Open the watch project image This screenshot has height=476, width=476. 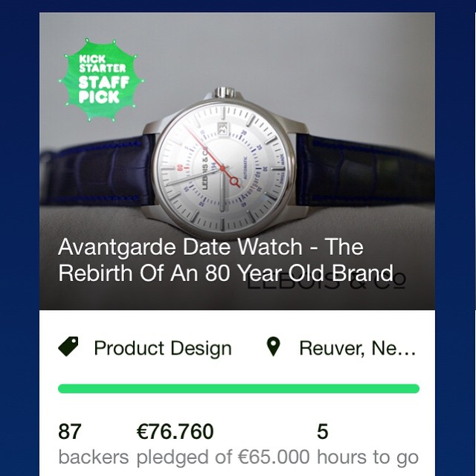(x=237, y=161)
